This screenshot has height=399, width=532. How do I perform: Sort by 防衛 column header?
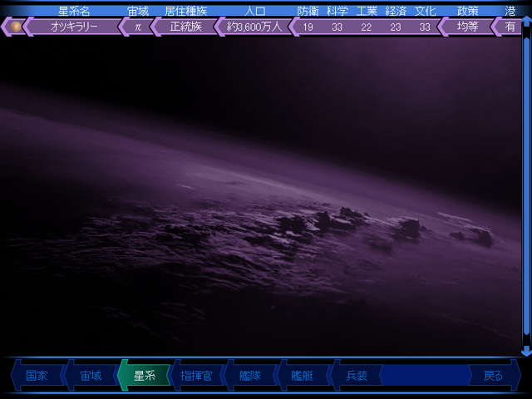[x=308, y=11]
